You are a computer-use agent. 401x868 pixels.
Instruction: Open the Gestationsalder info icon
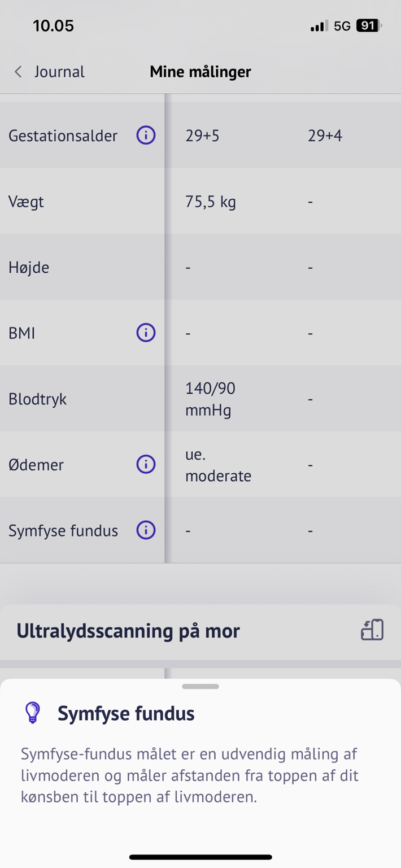(x=145, y=136)
